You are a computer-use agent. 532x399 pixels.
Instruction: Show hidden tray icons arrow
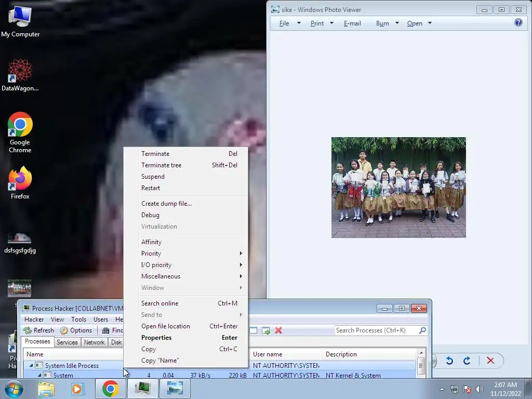(442, 389)
